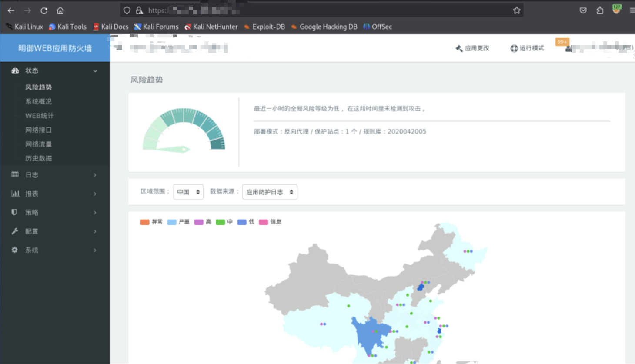635x364 pixels.
Task: Select 网络接口 in sidebar
Action: click(x=38, y=130)
